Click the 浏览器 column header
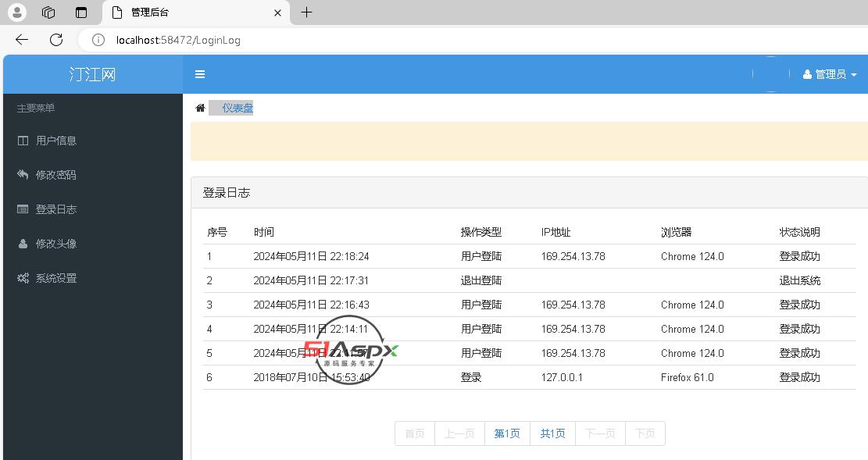Image resolution: width=868 pixels, height=460 pixels. [677, 233]
